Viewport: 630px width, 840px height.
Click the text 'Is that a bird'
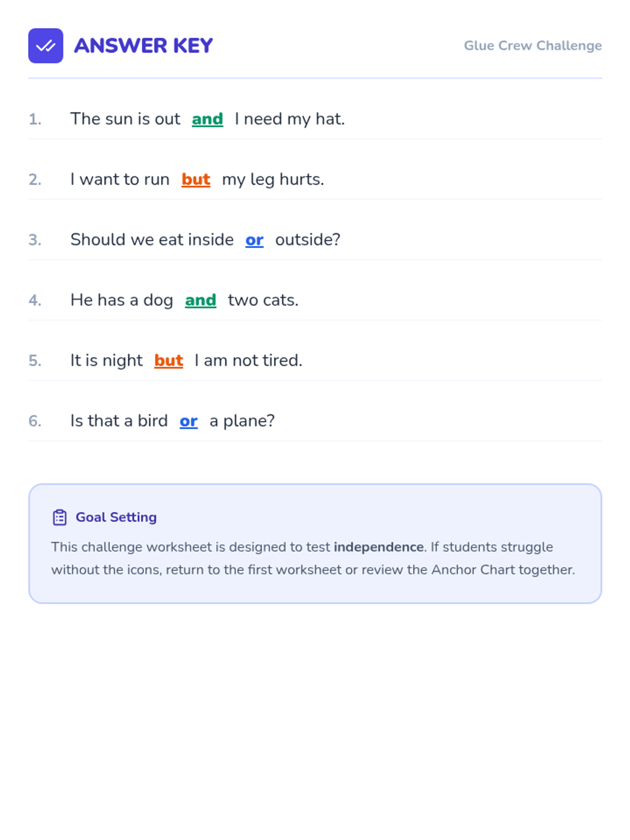coord(119,421)
